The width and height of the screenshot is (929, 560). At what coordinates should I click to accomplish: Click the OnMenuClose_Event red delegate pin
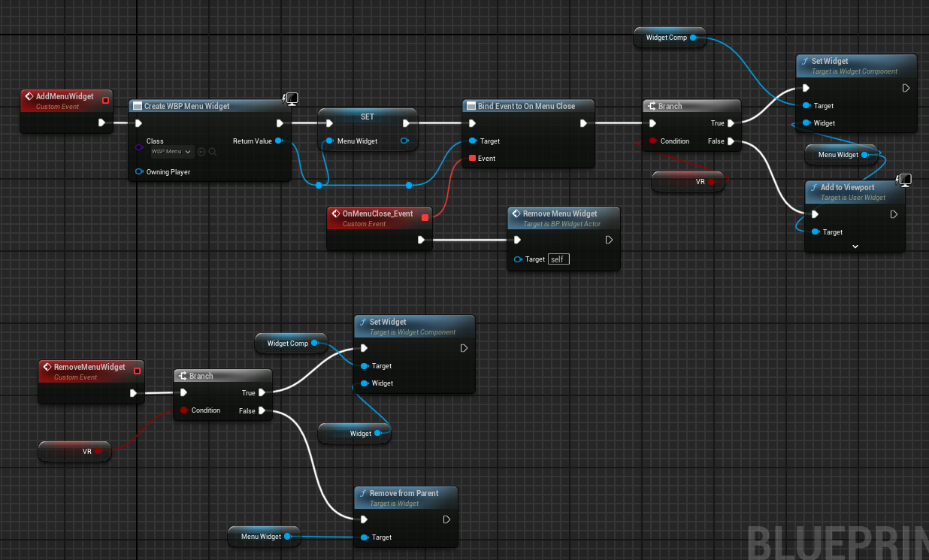425,217
